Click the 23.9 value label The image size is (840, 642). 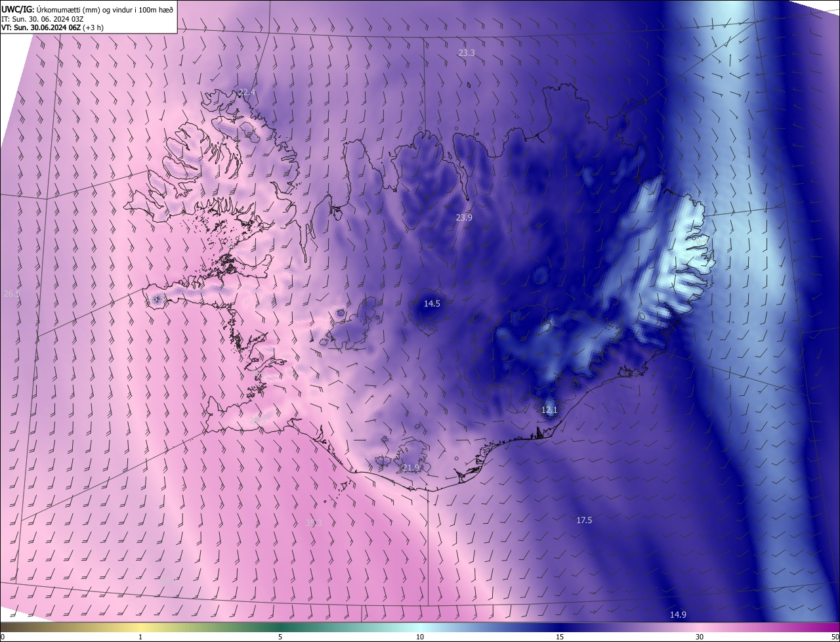(464, 217)
